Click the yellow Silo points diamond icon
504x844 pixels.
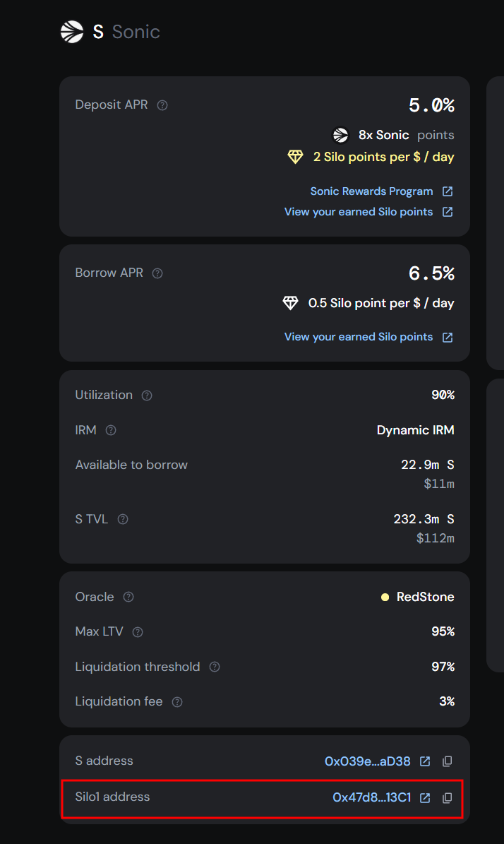point(295,157)
